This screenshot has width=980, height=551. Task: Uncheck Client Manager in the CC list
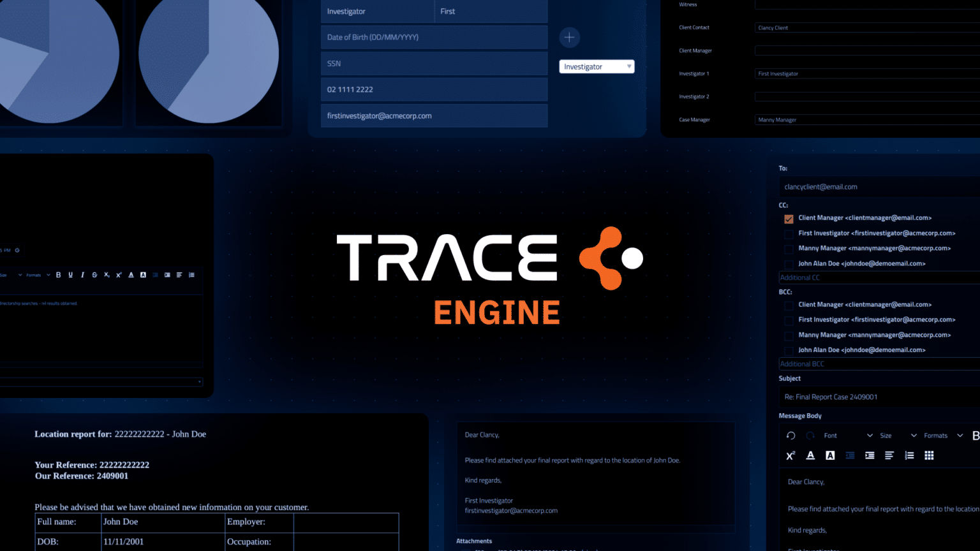pos(789,219)
